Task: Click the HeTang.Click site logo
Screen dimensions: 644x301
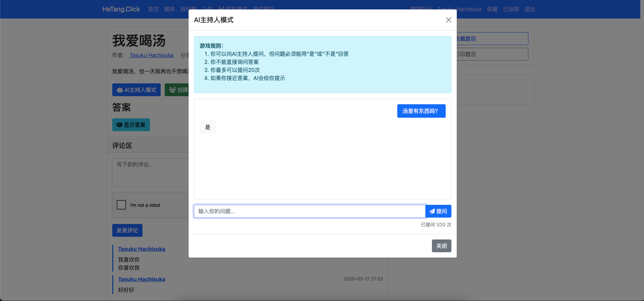Action: pyautogui.click(x=121, y=9)
